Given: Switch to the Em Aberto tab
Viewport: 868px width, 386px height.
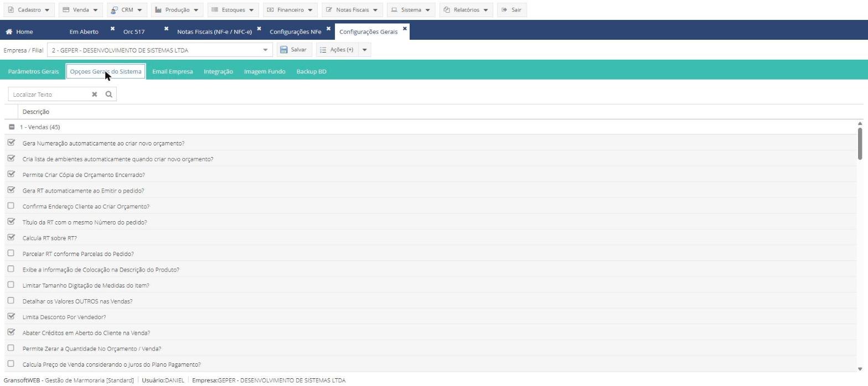Looking at the screenshot, I should (84, 32).
